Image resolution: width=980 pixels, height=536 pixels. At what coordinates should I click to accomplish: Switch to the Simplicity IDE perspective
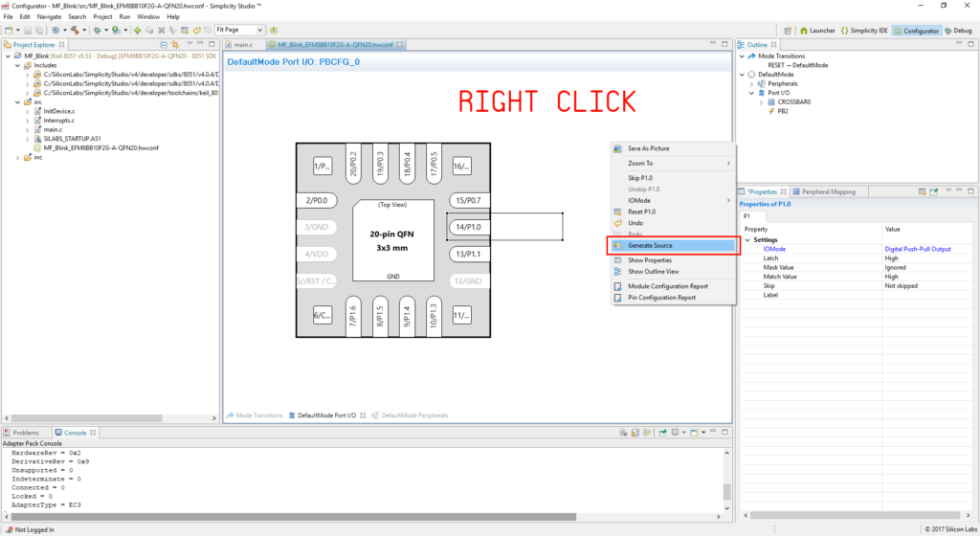pos(864,31)
